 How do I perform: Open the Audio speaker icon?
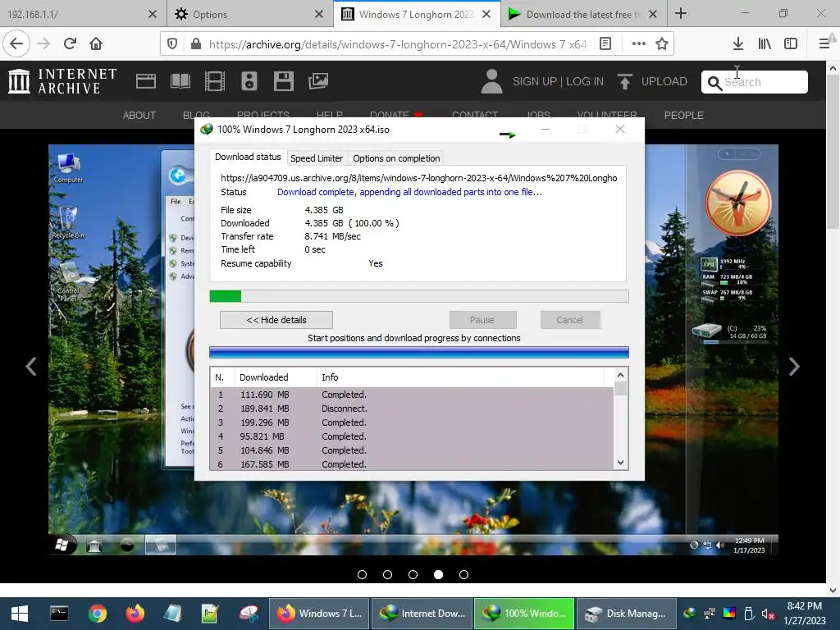(249, 81)
